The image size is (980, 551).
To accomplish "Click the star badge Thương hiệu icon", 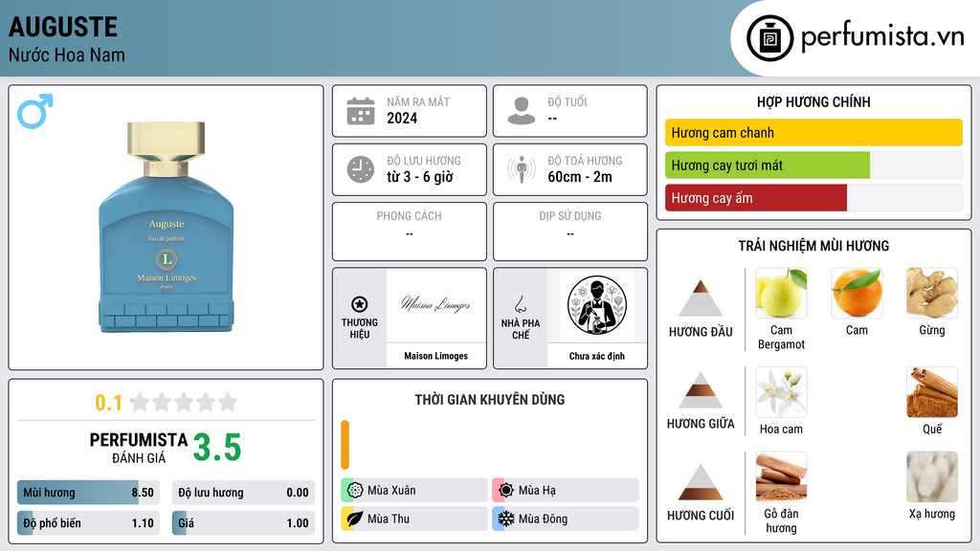I will (360, 304).
